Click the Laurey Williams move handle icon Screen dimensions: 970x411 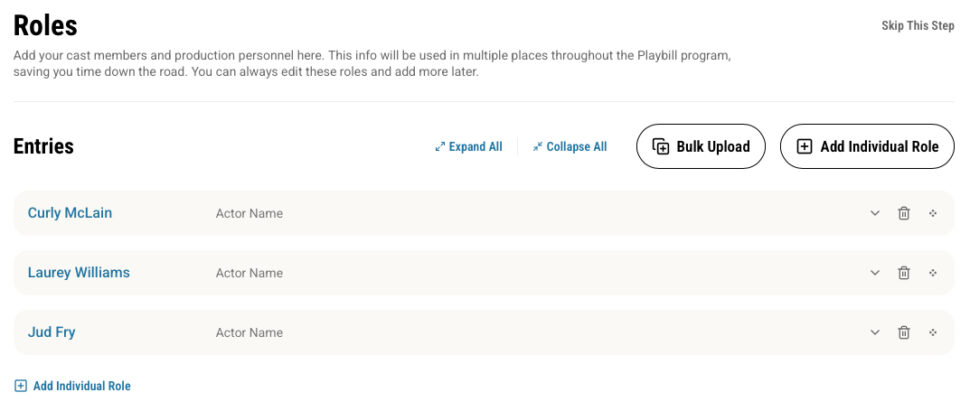point(933,272)
